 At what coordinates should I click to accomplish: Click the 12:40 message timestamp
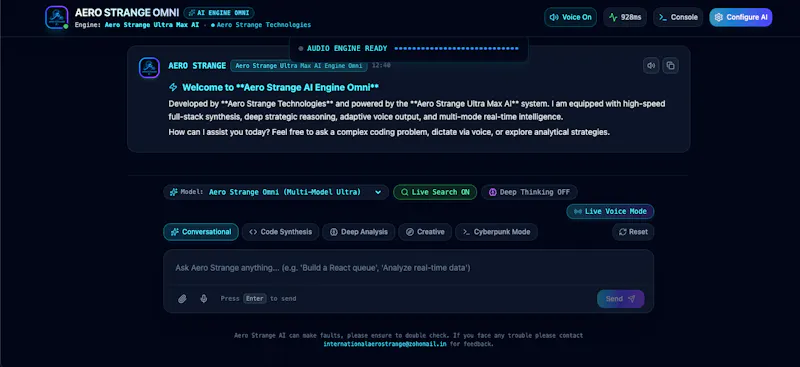pyautogui.click(x=381, y=65)
